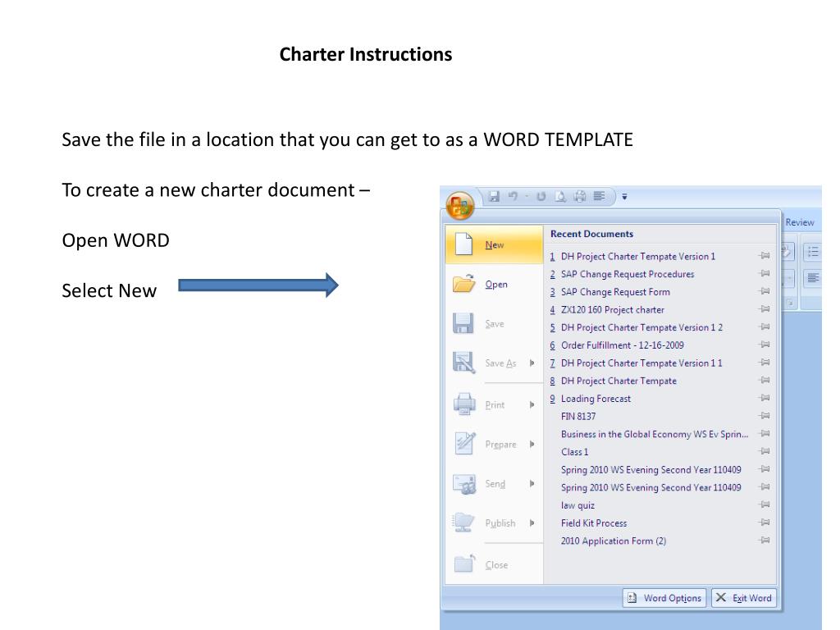This screenshot has height=630, width=840.
Task: Pin Business in the Global Economy document
Action: [x=765, y=433]
